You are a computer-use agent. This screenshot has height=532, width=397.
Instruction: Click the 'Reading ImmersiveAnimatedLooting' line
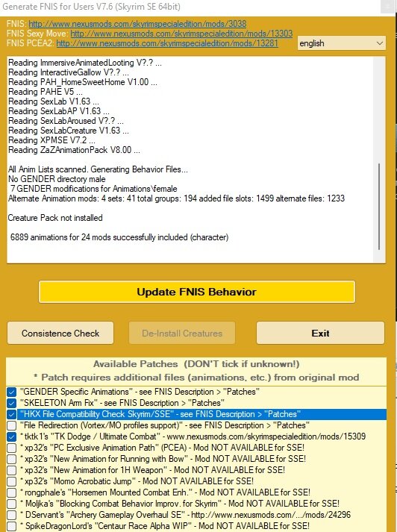coord(85,63)
